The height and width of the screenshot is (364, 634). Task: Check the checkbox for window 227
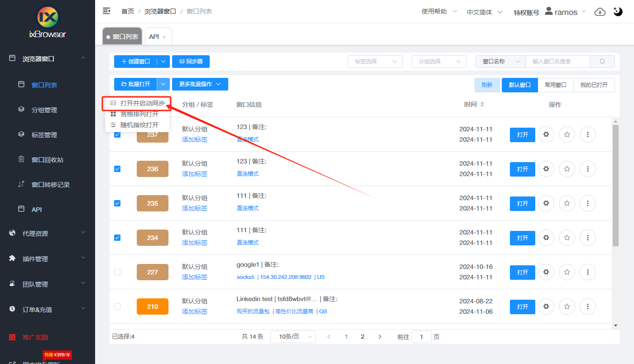[117, 272]
